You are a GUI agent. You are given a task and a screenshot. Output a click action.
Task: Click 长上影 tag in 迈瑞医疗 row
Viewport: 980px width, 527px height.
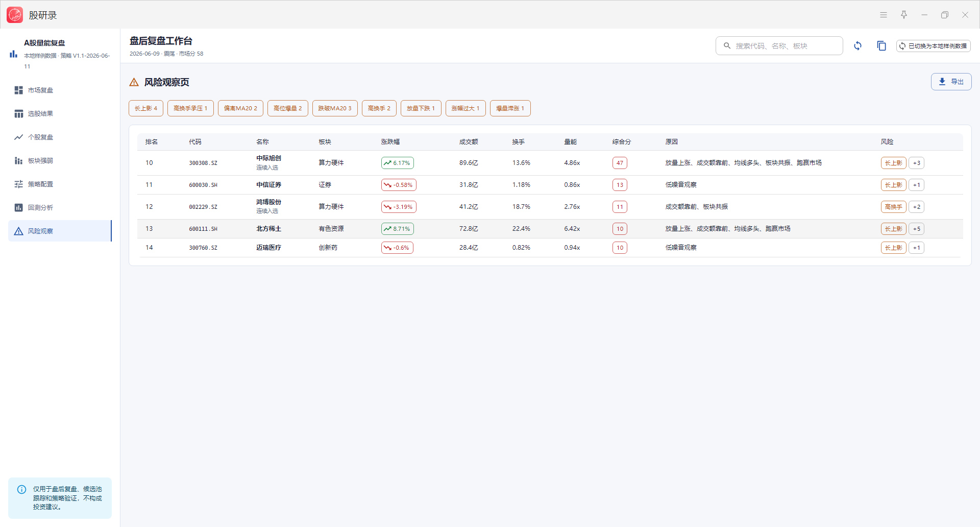coord(894,248)
